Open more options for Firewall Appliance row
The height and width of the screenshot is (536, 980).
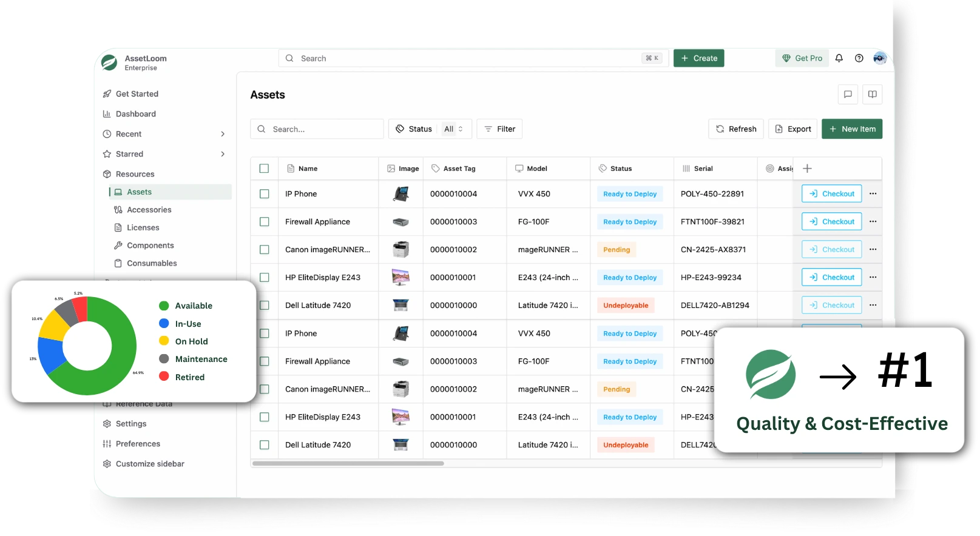(873, 222)
